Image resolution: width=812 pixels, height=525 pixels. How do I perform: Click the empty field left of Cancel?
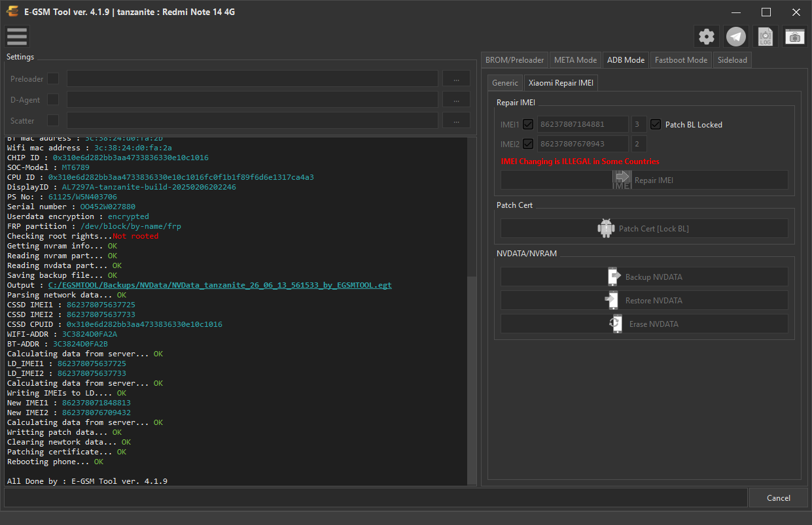pyautogui.click(x=376, y=498)
